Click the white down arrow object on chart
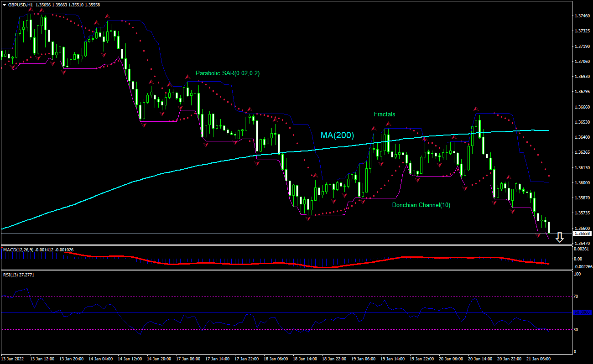The height and width of the screenshot is (364, 593). (560, 238)
